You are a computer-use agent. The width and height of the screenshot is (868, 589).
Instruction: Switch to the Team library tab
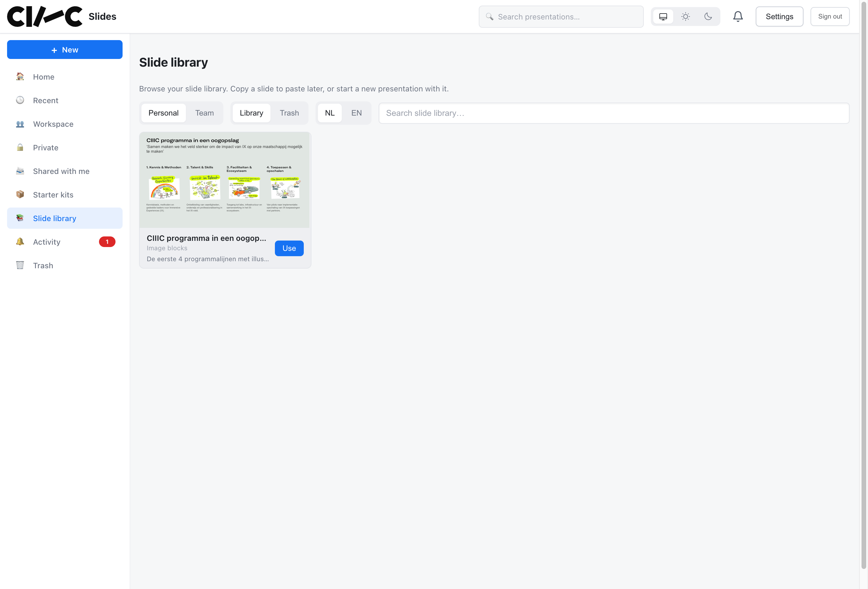click(204, 113)
